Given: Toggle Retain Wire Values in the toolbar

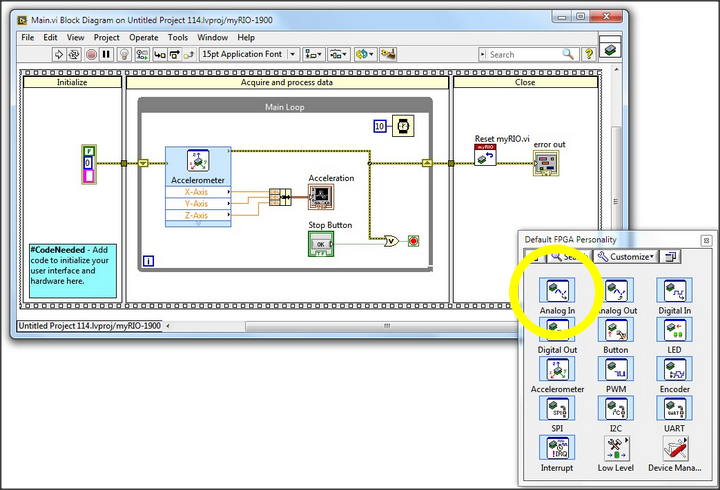Looking at the screenshot, I should 142,55.
